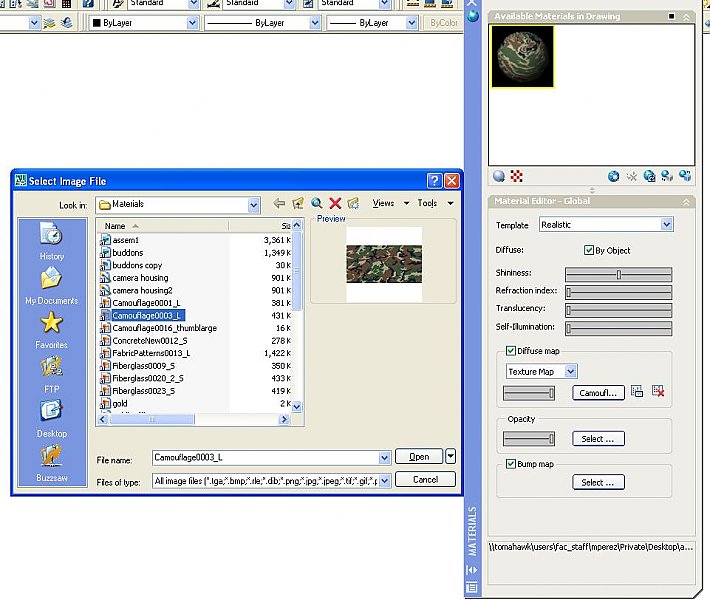
Task: Toggle the By Object checkbox
Action: [589, 250]
